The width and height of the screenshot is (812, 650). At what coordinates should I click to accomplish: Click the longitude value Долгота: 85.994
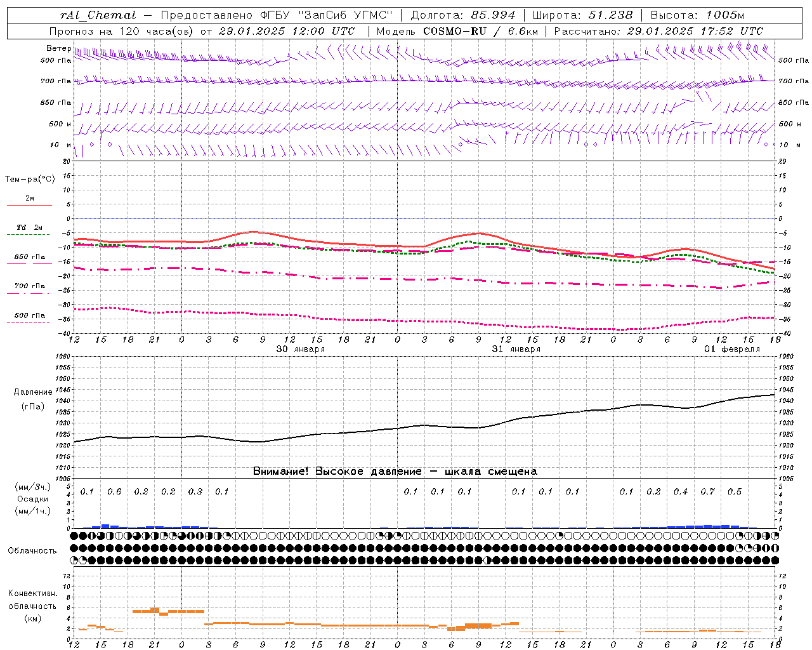point(464,15)
